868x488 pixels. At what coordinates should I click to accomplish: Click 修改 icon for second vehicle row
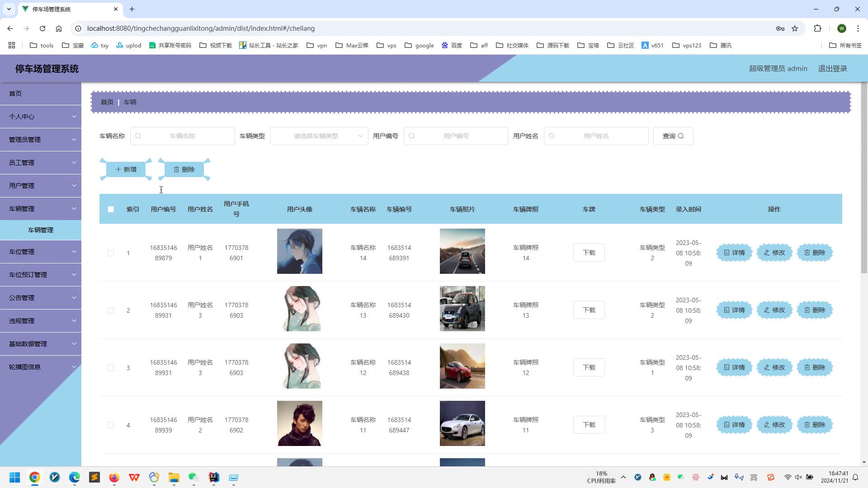point(774,310)
